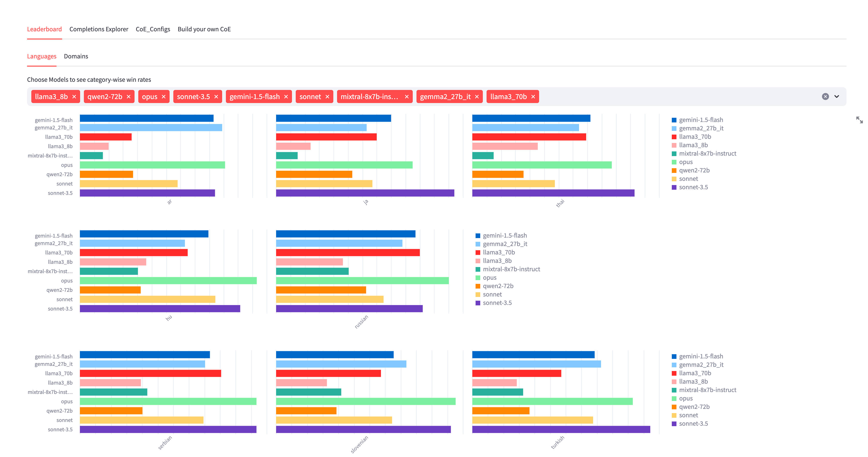Open Build your own CoE tab
Screen dimensions: 868x457
click(x=204, y=29)
